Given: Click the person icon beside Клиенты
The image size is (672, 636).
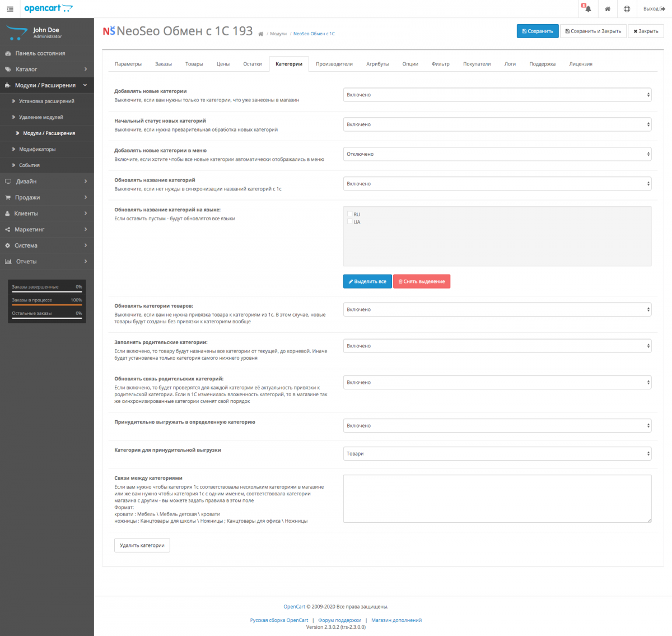Looking at the screenshot, I should (x=8, y=213).
